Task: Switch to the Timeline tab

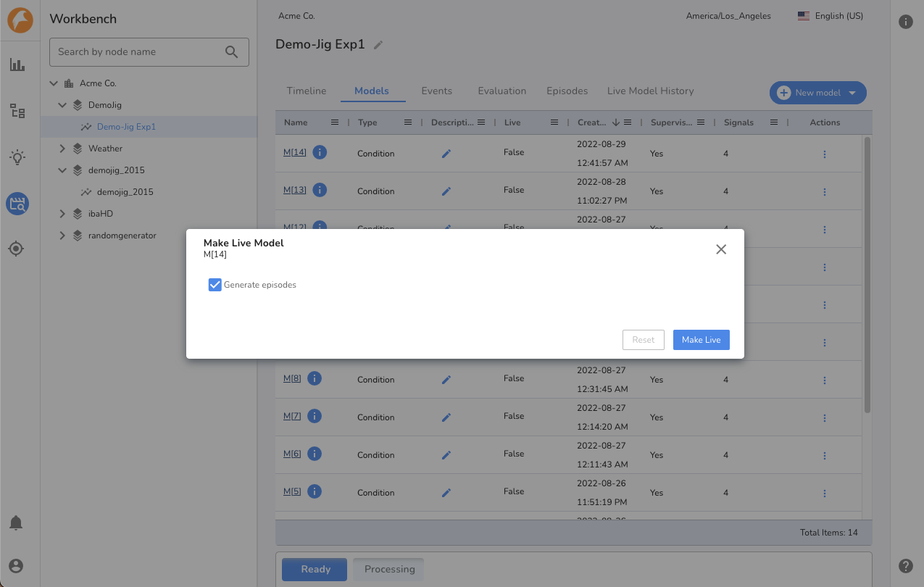Action: 307,91
